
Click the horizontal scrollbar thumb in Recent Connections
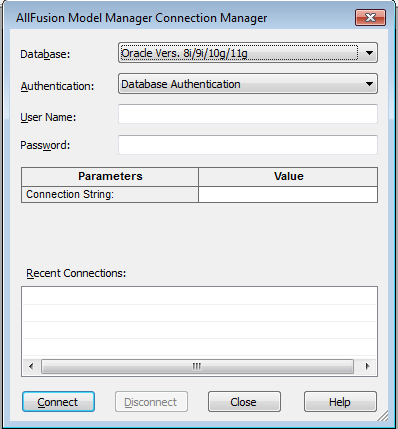(197, 367)
